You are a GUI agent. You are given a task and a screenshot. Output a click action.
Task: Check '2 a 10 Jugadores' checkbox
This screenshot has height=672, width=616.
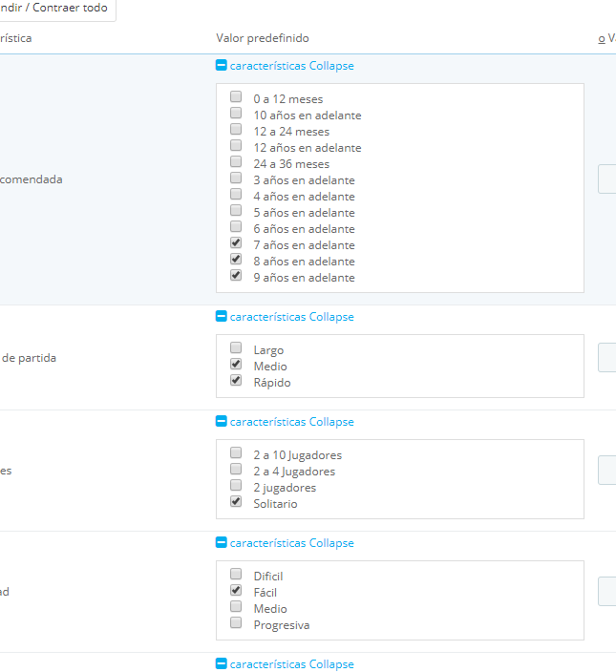(x=236, y=452)
